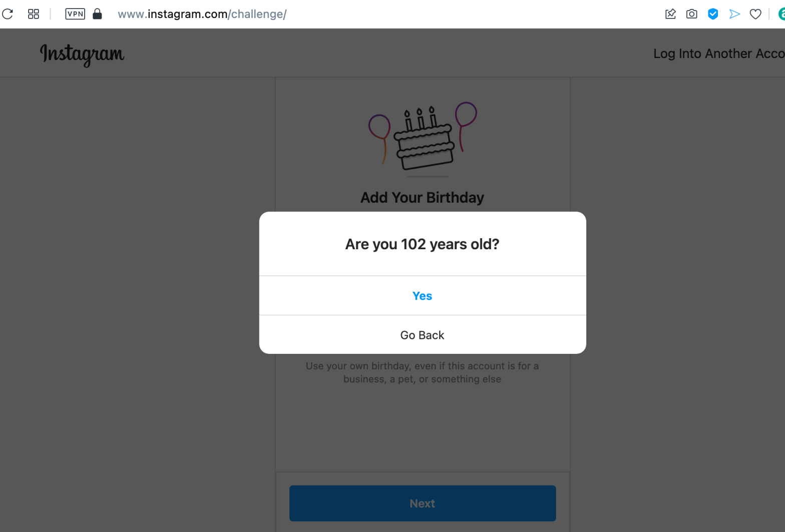Confirm with Yes in the age dialog
Image resolution: width=785 pixels, height=532 pixels.
(422, 296)
